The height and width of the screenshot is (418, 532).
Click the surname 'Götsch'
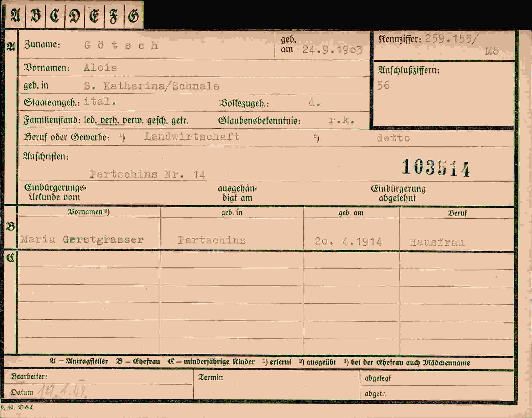(x=121, y=45)
